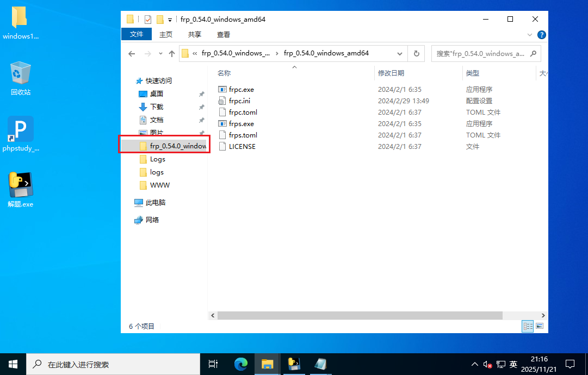Viewport: 588px width, 375px height.
Task: Sort by the 名称 column header
Action: [224, 73]
